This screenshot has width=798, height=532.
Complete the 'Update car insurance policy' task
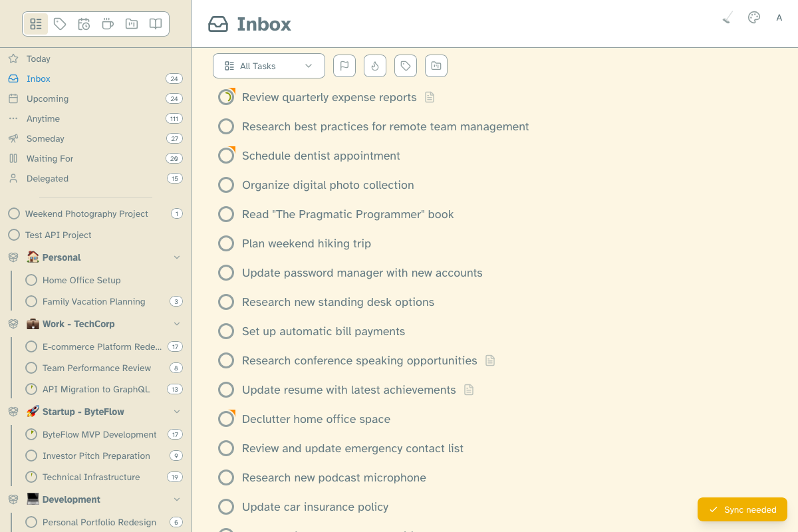(x=226, y=507)
